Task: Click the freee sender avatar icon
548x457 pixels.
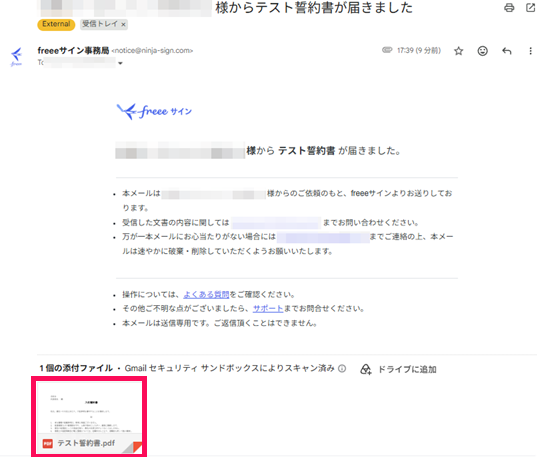Action: click(x=16, y=57)
